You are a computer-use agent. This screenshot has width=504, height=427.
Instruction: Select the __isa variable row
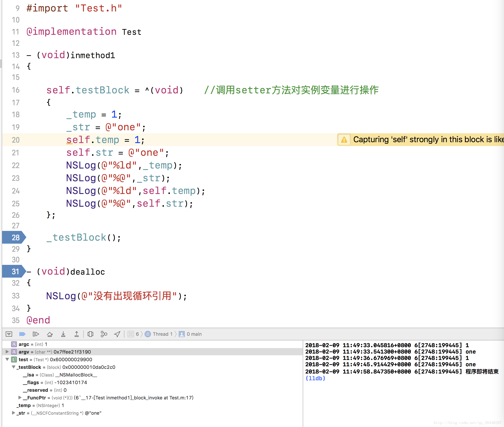click(x=152, y=375)
